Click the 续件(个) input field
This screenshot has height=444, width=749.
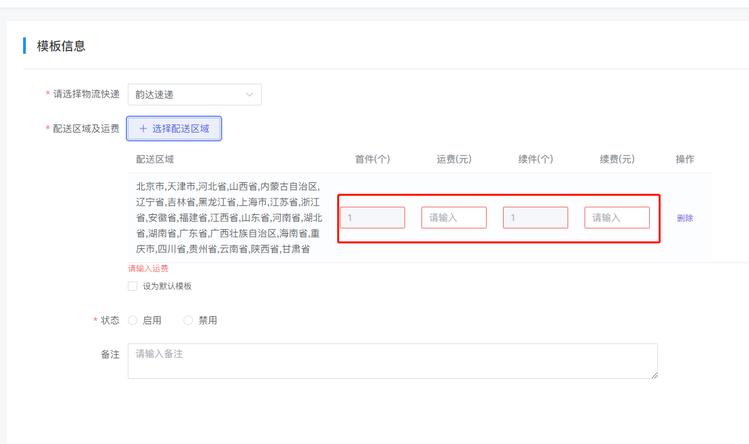[x=535, y=218]
